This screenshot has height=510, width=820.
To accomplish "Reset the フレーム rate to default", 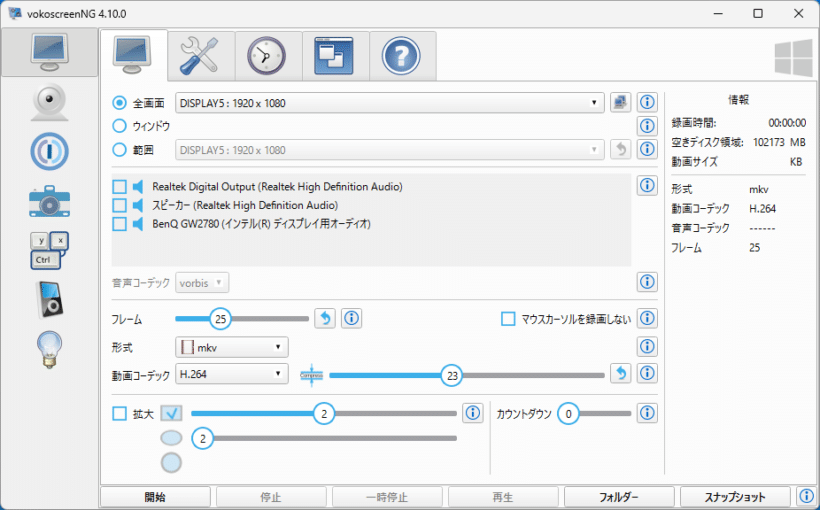I will coord(325,318).
